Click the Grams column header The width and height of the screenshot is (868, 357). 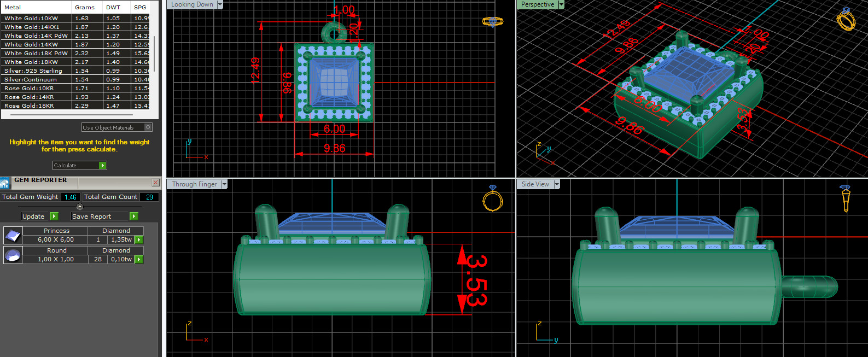88,7
